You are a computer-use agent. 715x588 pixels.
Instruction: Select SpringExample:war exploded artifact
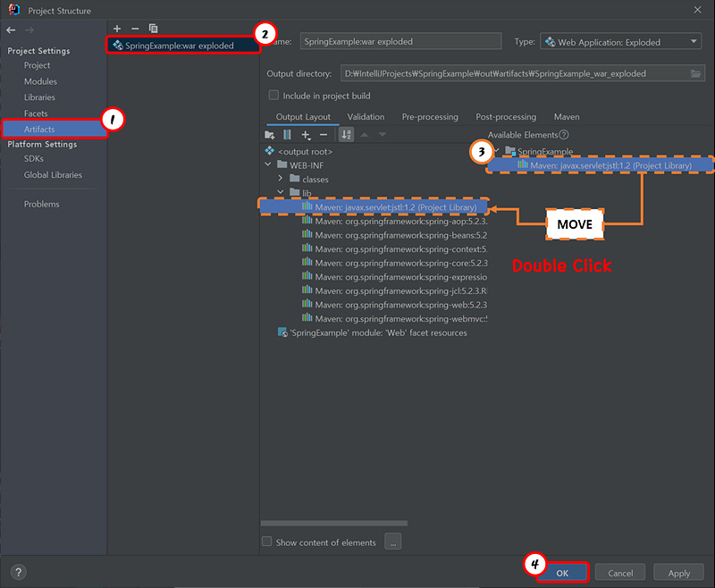[x=183, y=45]
